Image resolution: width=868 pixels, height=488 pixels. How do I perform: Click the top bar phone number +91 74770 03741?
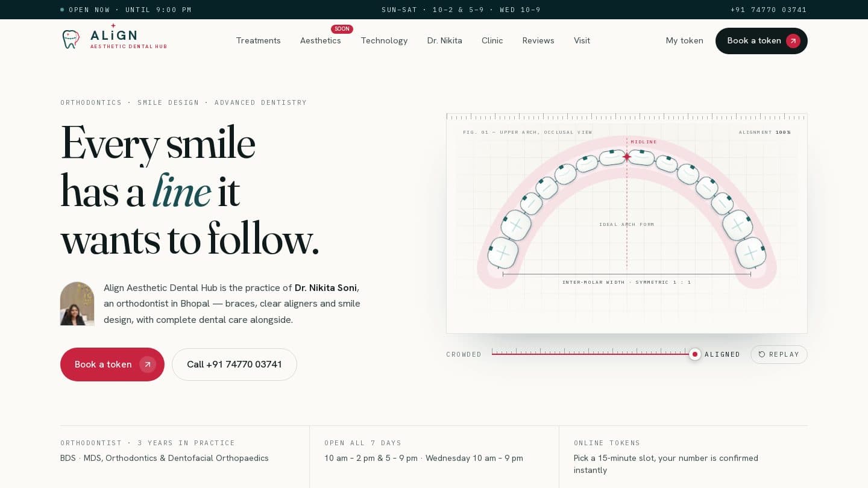pyautogui.click(x=769, y=10)
